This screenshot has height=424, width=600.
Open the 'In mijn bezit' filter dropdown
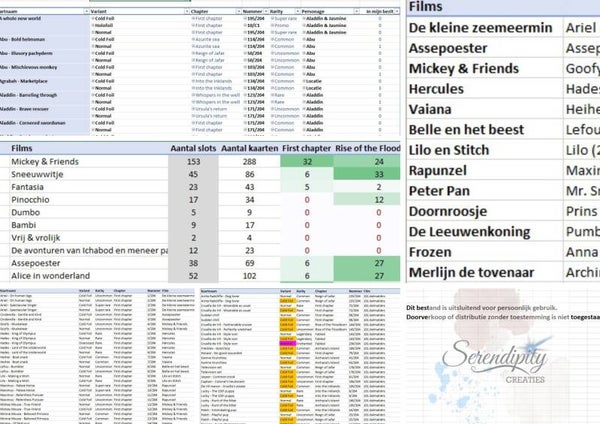point(397,11)
